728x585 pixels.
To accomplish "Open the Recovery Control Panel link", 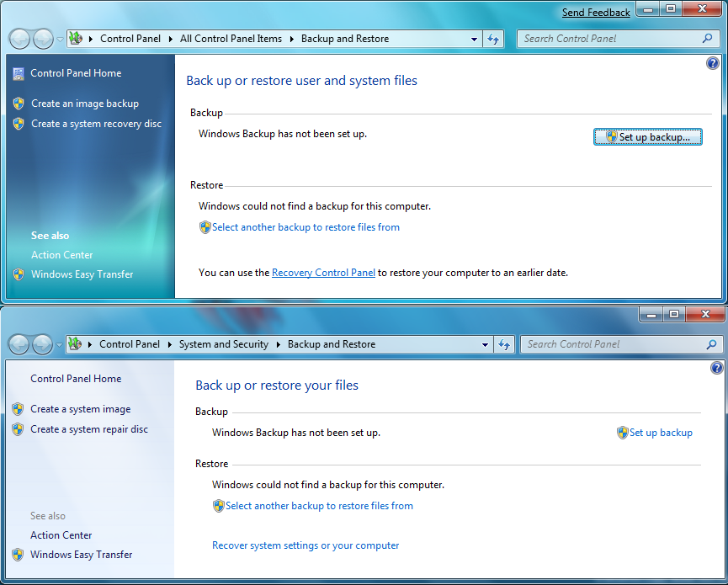I will pyautogui.click(x=323, y=272).
